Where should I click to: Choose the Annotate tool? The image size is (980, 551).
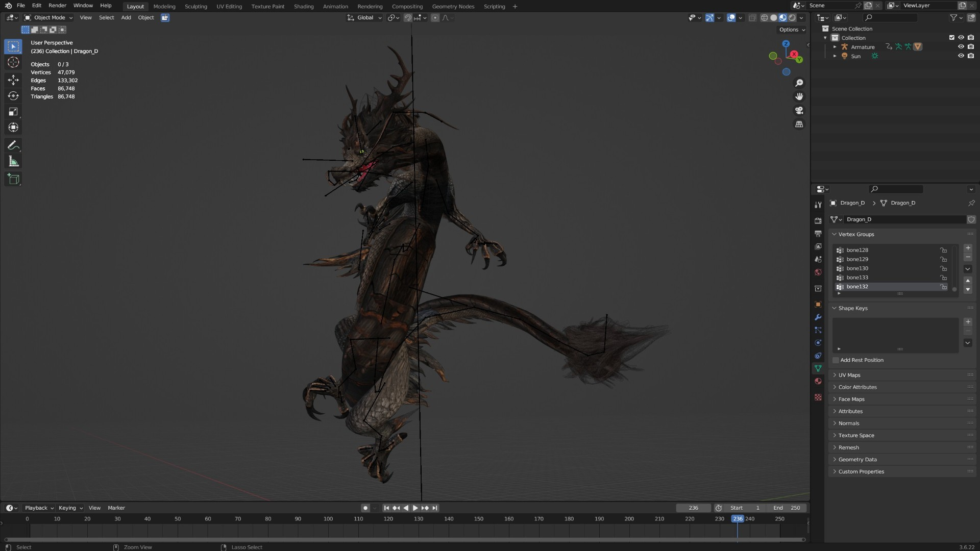pyautogui.click(x=13, y=146)
